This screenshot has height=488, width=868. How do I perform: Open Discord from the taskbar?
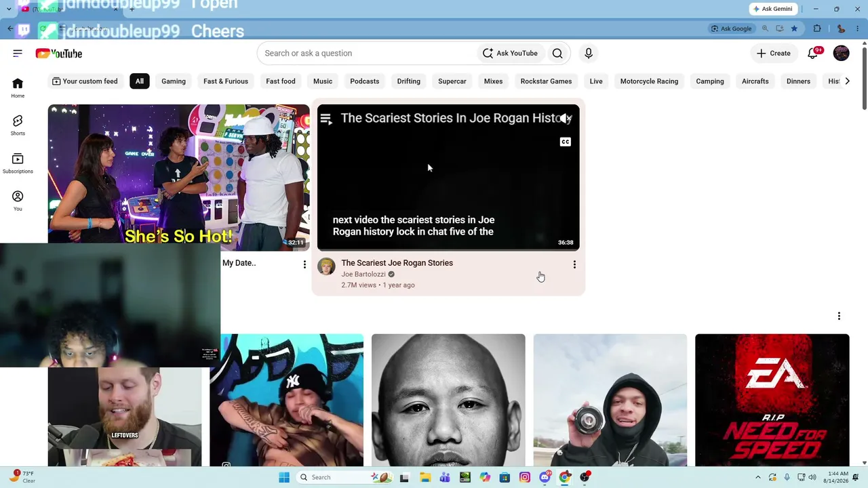point(545,477)
